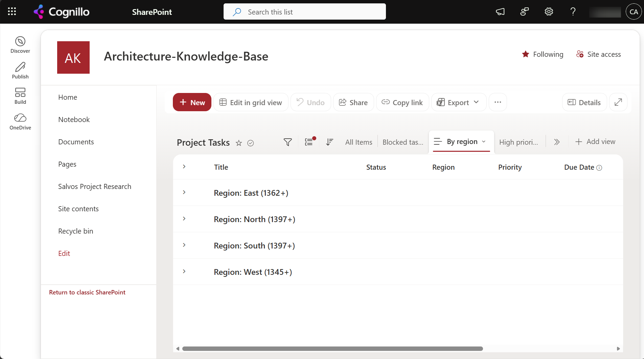Open the filter funnel icon

coord(288,142)
